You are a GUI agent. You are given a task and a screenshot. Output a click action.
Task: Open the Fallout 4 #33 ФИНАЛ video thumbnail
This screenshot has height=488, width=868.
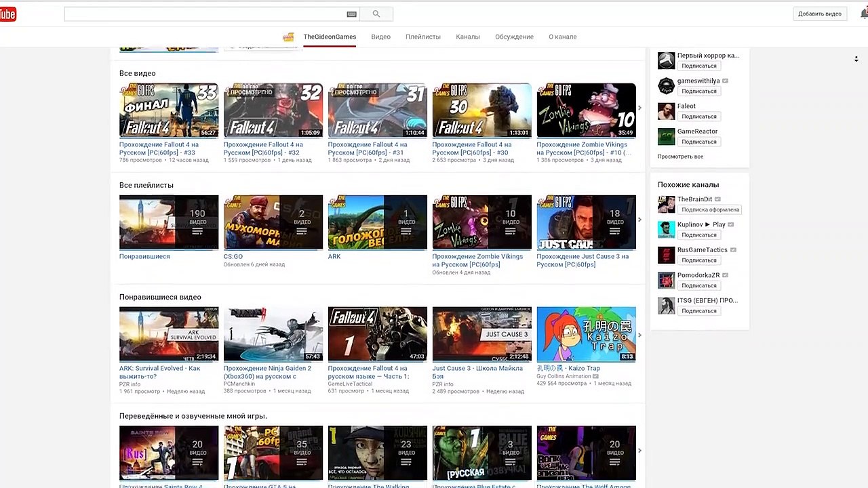point(169,110)
